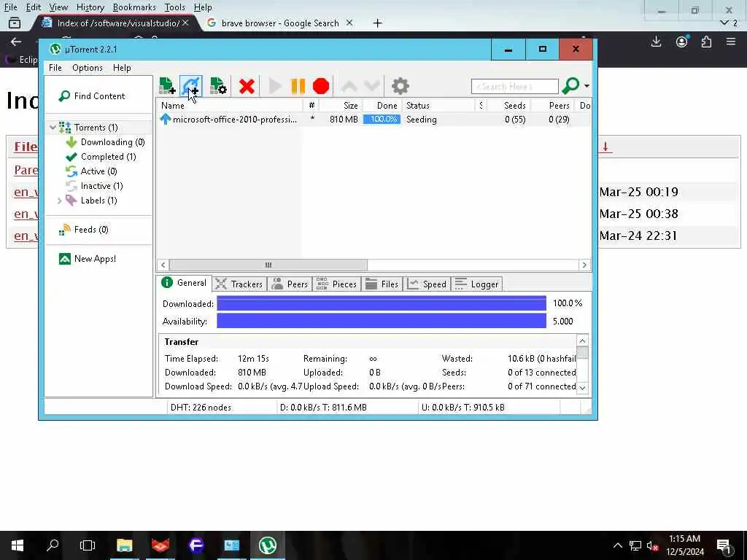Switch to the Logger tab
The image size is (747, 560).
click(x=476, y=284)
